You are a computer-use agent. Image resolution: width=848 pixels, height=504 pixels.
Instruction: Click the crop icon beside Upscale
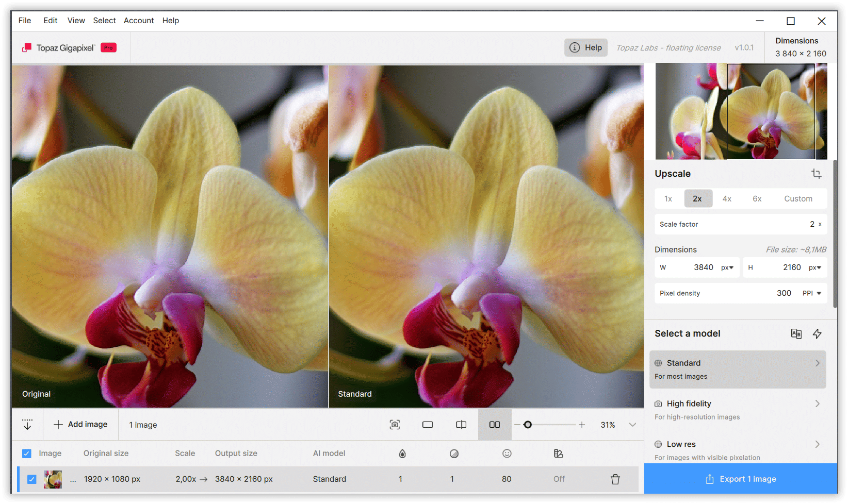(816, 174)
